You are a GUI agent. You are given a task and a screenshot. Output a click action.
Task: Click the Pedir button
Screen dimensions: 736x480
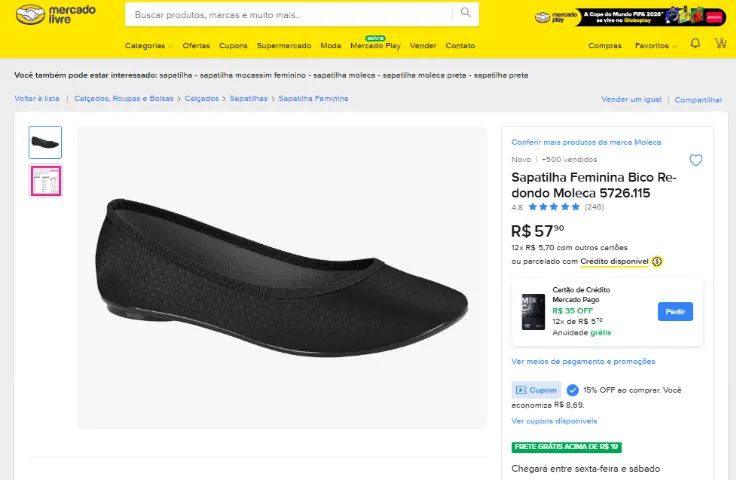675,312
